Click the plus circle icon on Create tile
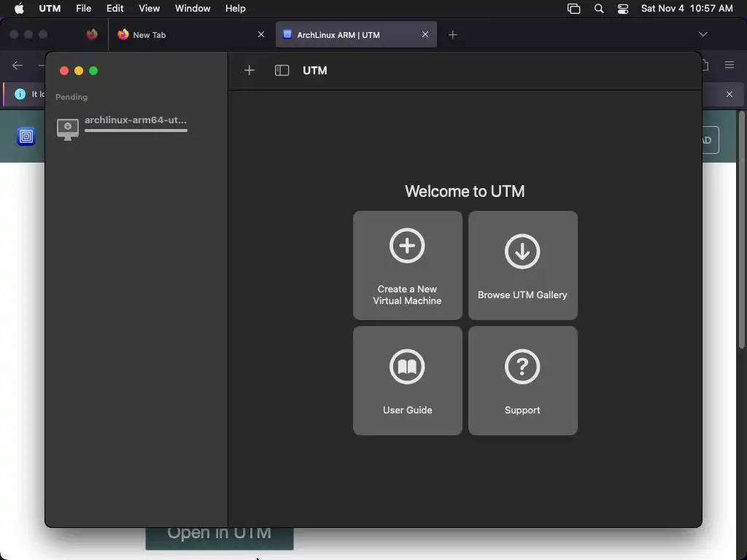 click(407, 246)
